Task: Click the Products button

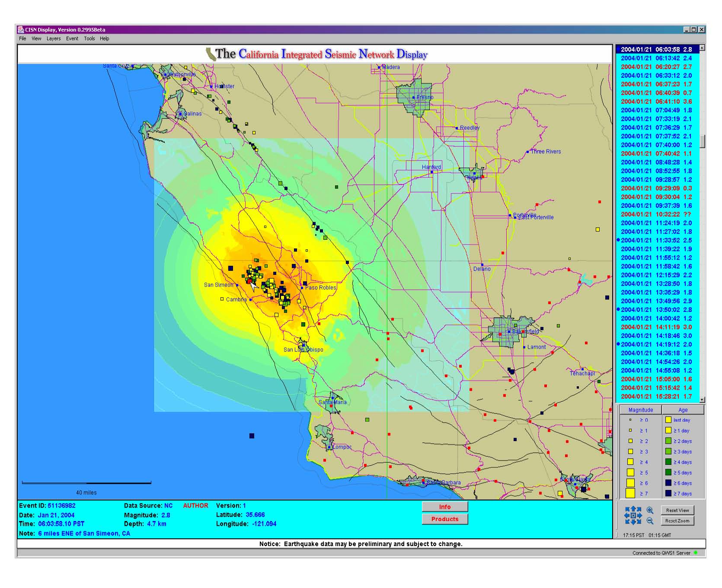Action: 445,519
